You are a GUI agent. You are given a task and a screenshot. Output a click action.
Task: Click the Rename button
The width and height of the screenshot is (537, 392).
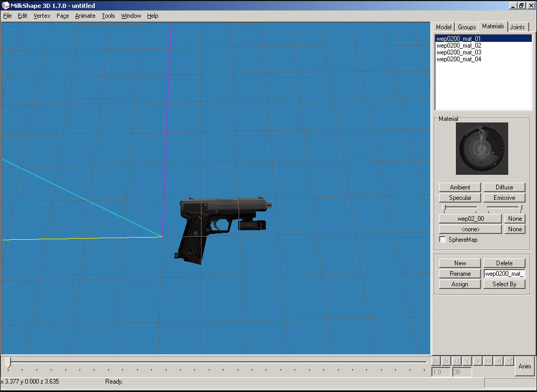460,274
